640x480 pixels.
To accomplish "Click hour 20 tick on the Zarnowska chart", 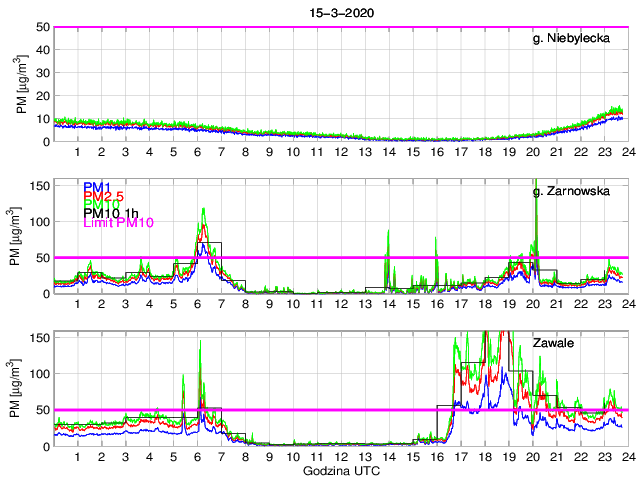I will coord(531,303).
